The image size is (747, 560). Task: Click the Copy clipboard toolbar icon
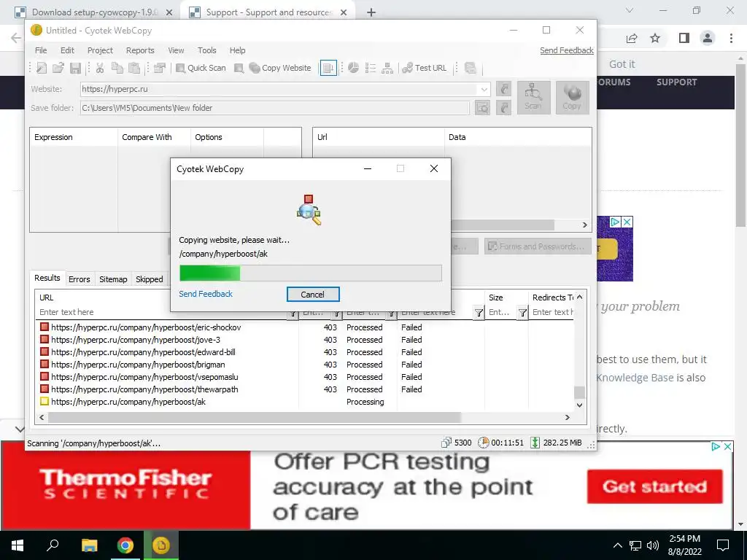point(117,68)
